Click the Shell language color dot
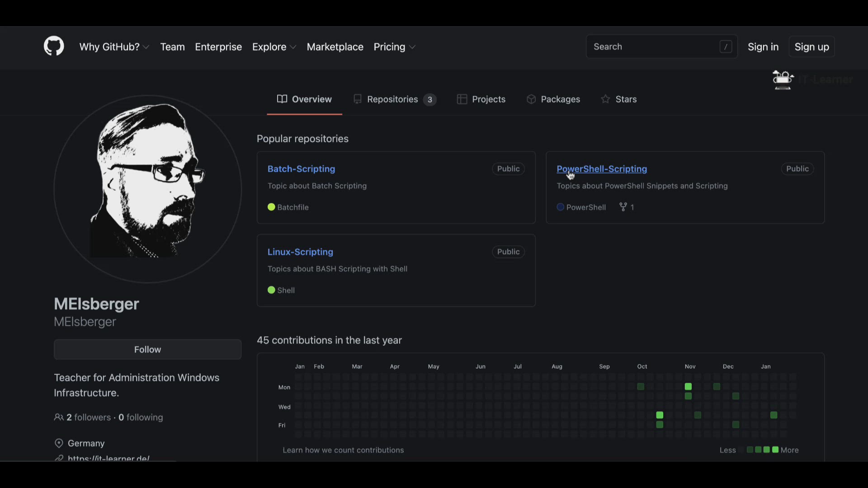The height and width of the screenshot is (488, 868). coord(271,290)
